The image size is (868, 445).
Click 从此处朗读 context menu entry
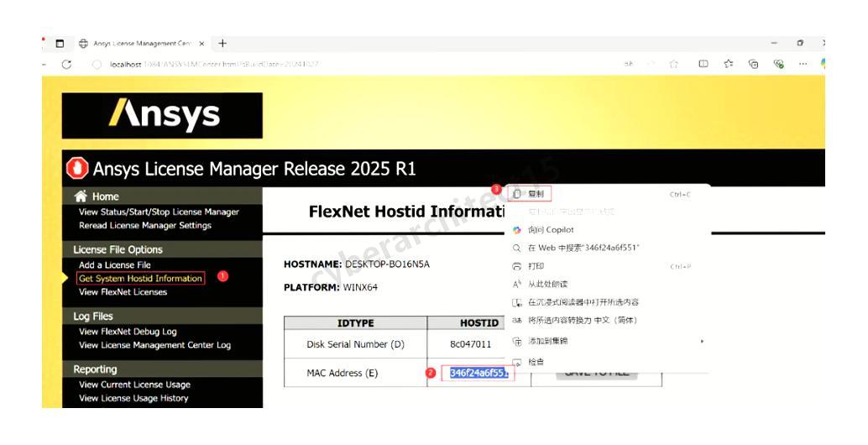point(550,284)
